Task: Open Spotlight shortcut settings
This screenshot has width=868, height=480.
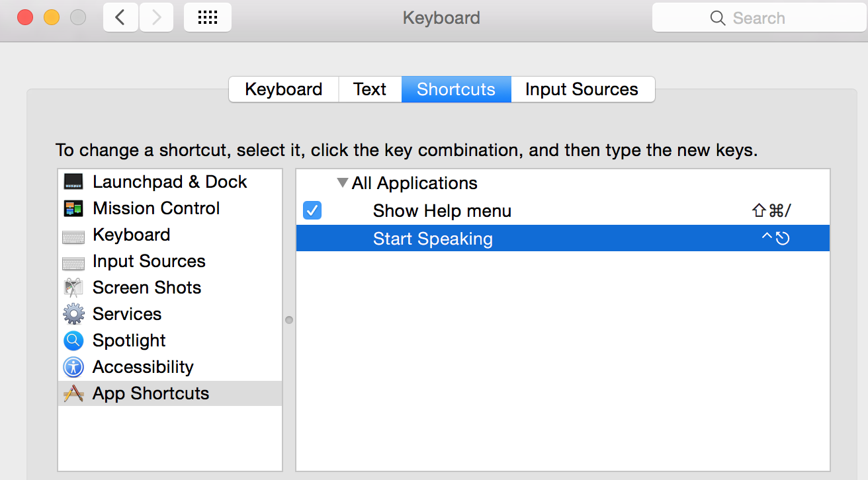Action: pyautogui.click(x=73, y=340)
